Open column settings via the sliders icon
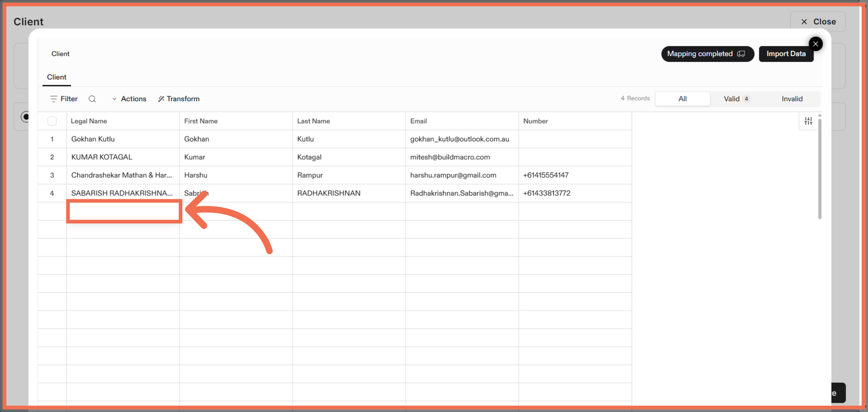868x412 pixels. (809, 121)
